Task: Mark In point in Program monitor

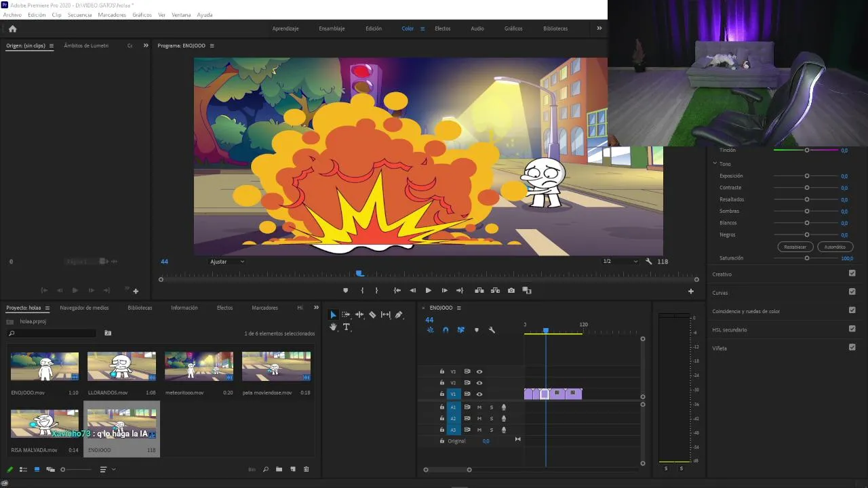Action: pos(362,291)
